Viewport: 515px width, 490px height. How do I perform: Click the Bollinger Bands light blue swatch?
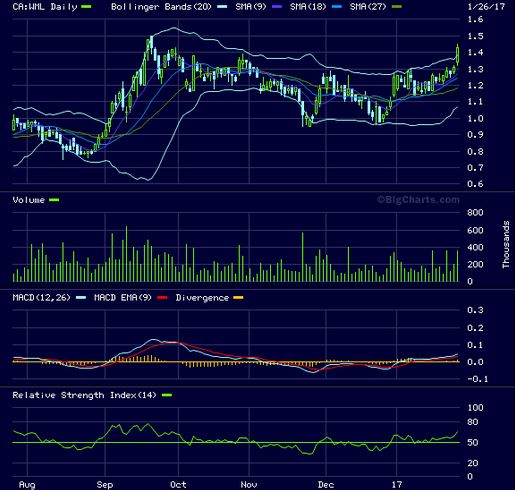click(x=222, y=7)
